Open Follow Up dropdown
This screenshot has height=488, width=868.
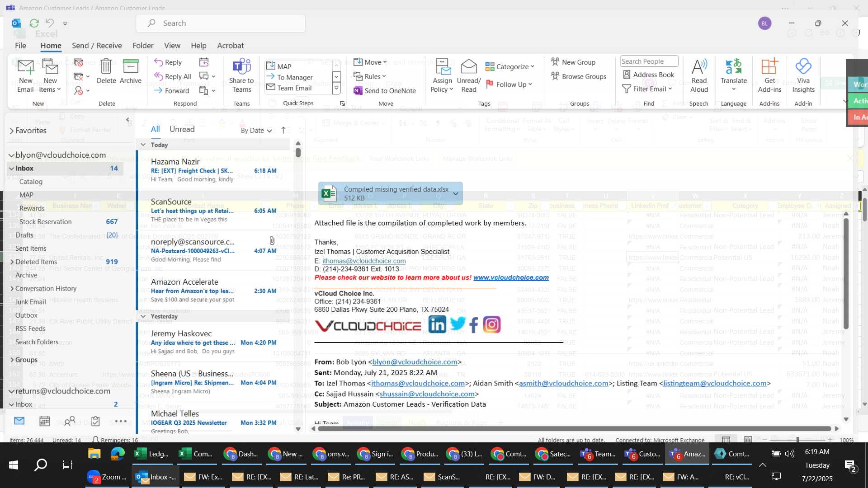(509, 84)
